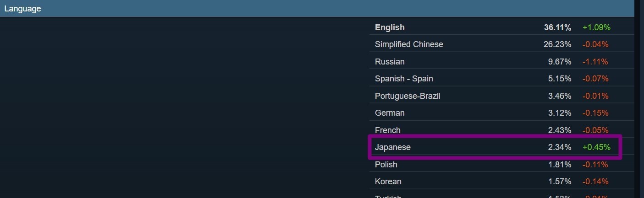The image size is (644, 198).
Task: Click the -0.15% change for German
Action: click(595, 113)
